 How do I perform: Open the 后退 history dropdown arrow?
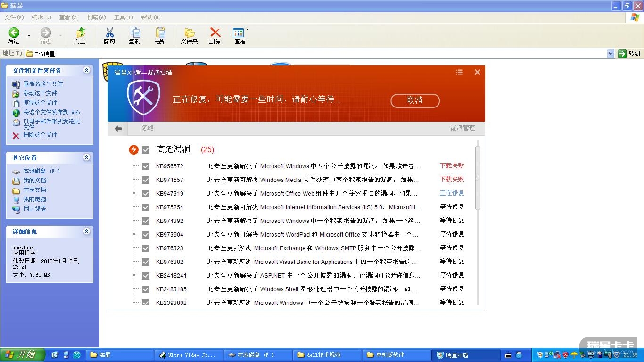click(29, 36)
